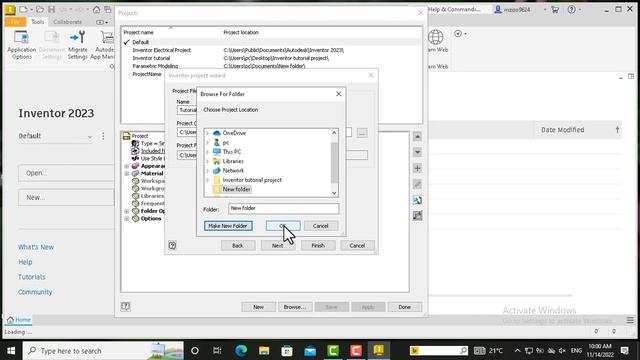
Task: Click find duplicate files magnifier icon
Action: click(x=417, y=200)
